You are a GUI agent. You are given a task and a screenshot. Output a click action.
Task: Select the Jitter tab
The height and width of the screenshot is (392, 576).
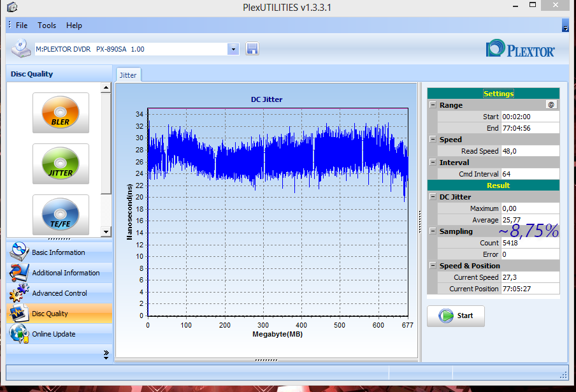pyautogui.click(x=128, y=75)
